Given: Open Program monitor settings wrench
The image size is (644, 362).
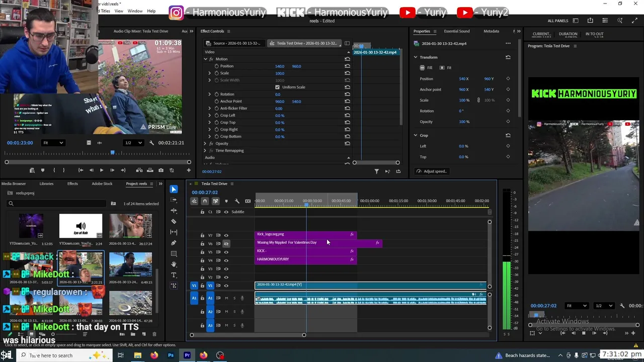Looking at the screenshot, I should tap(622, 306).
